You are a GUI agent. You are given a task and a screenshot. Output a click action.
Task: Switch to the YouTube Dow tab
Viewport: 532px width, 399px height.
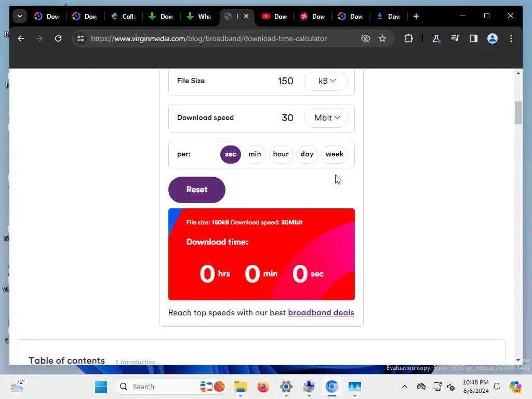(x=275, y=16)
